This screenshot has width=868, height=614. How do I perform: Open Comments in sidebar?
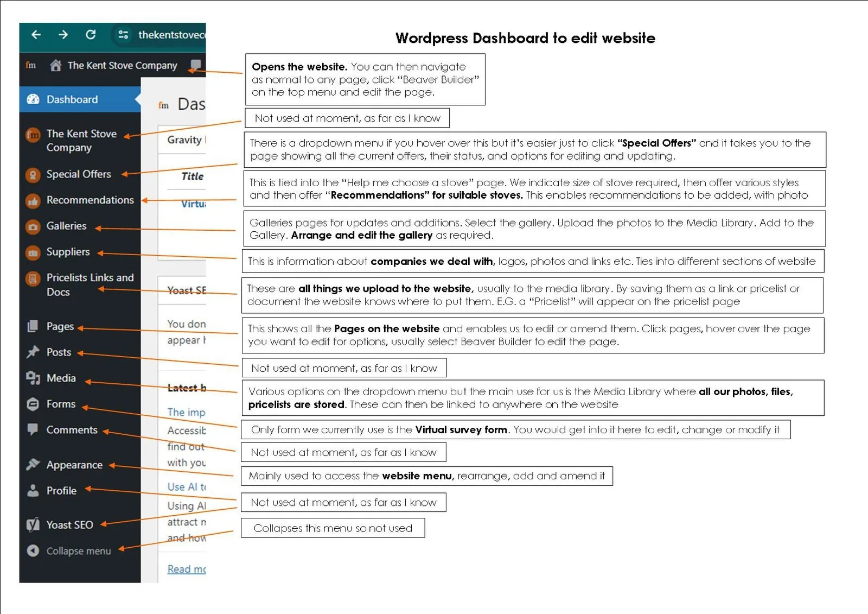pyautogui.click(x=72, y=430)
